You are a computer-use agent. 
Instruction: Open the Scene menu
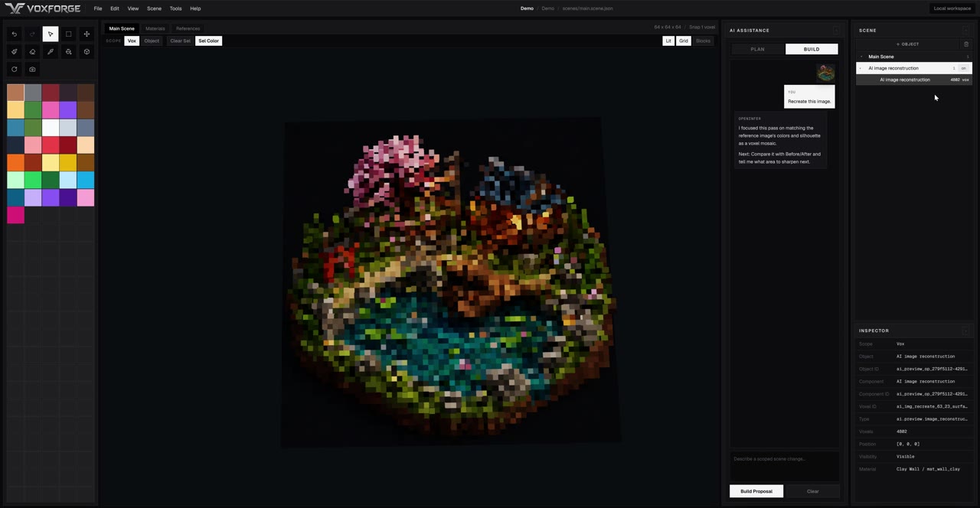pyautogui.click(x=154, y=8)
